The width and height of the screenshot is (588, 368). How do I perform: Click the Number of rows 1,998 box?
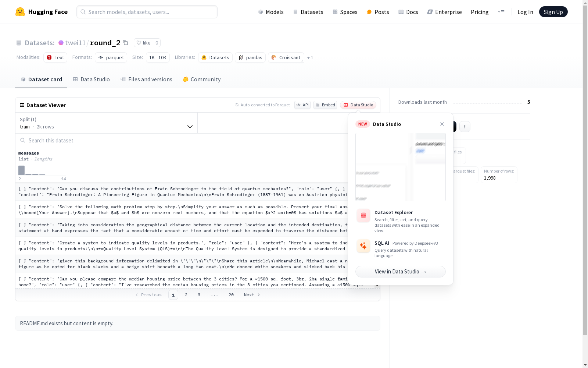pos(499,175)
